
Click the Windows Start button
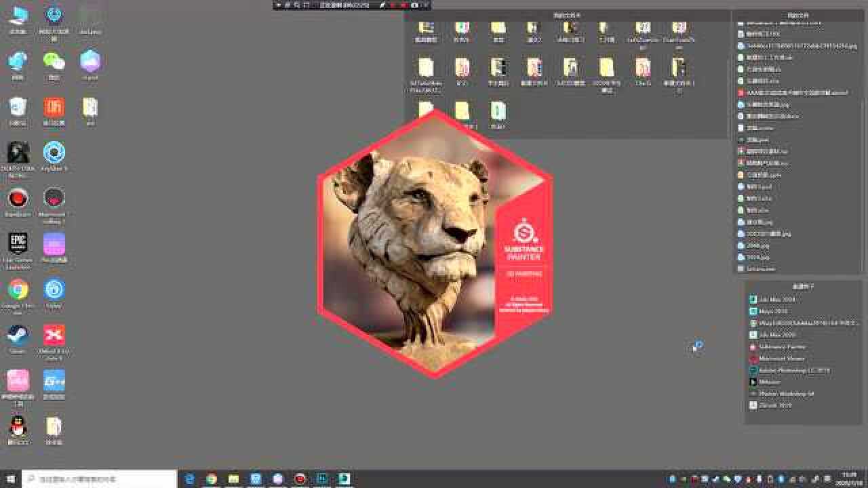pos(10,479)
